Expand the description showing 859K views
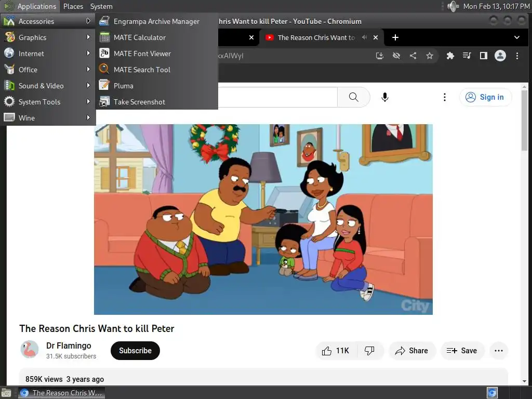 (263, 377)
